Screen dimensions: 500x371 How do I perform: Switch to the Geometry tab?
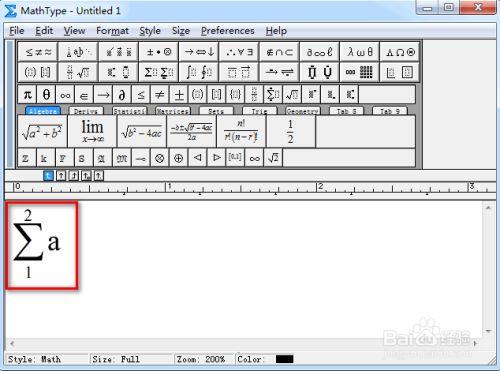point(303,111)
